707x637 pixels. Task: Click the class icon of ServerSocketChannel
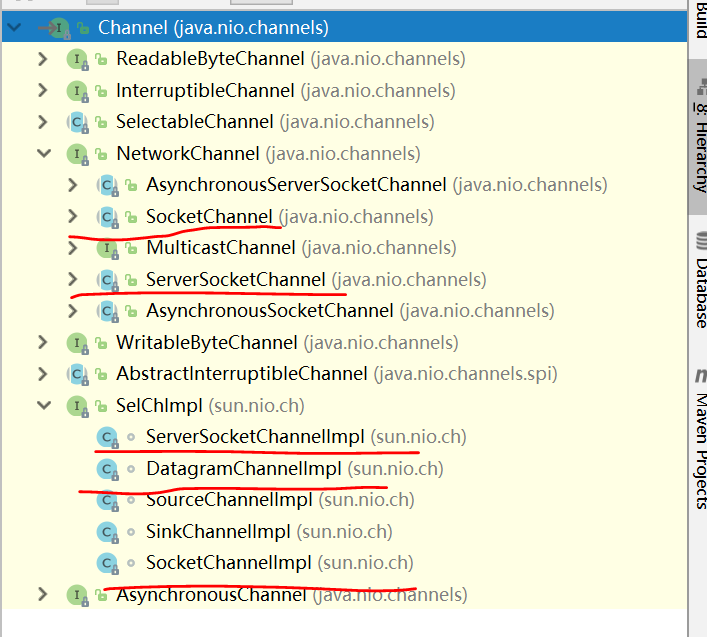107,280
